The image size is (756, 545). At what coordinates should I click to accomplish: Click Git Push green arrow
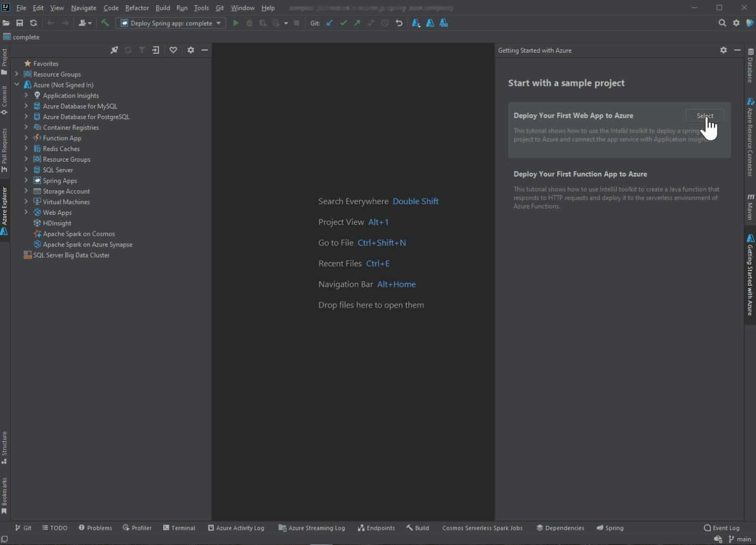pyautogui.click(x=357, y=23)
